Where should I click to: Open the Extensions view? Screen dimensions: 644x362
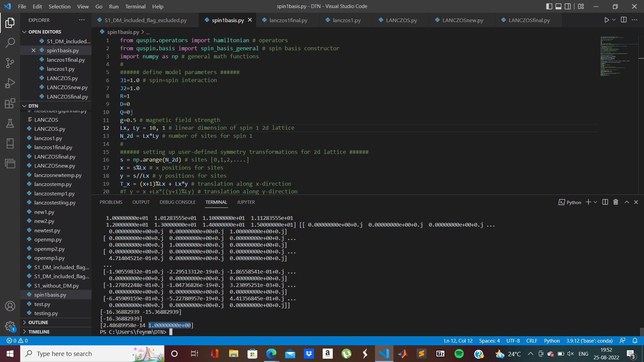(10, 103)
